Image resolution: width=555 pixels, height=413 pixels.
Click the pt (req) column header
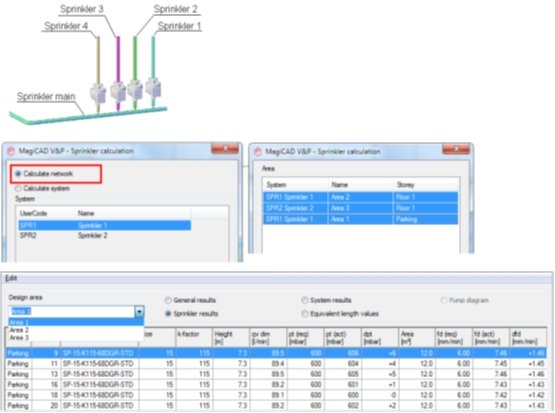pos(305,337)
